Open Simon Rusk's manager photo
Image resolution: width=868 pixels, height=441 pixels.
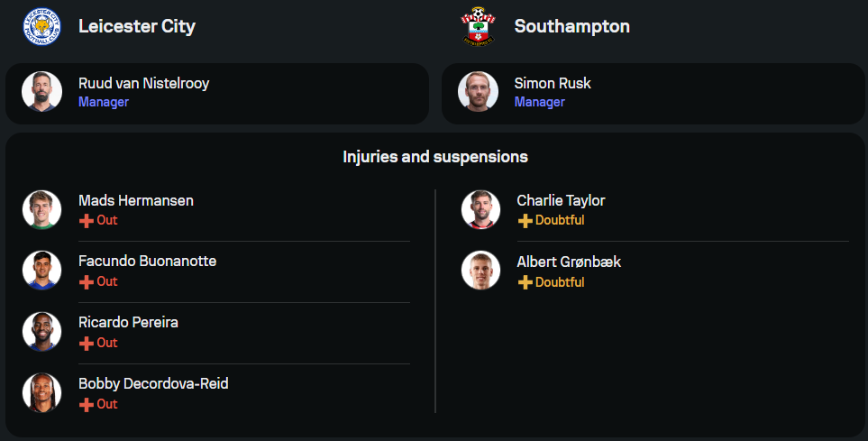click(478, 92)
